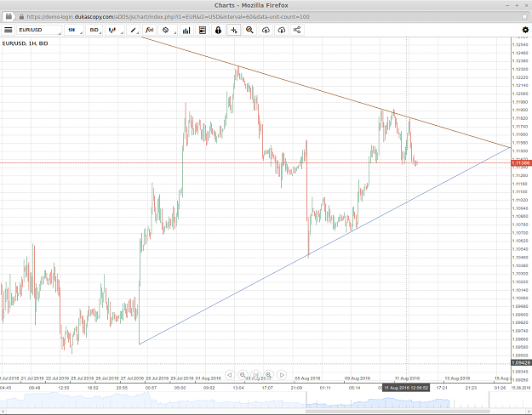
Task: Click the bar chart volume icon
Action: pyautogui.click(x=186, y=30)
